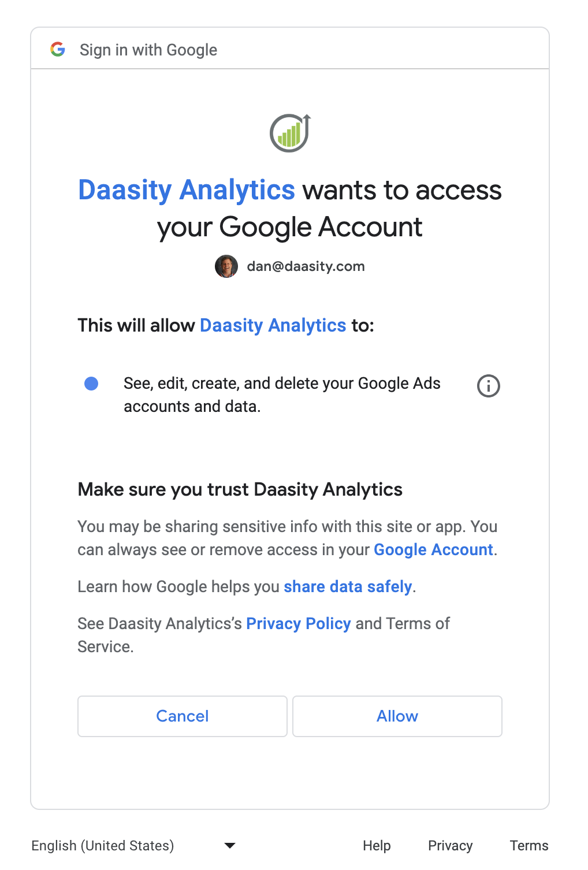The width and height of the screenshot is (588, 870).
Task: Open Daasity Analytics's Privacy Policy link
Action: pyautogui.click(x=298, y=623)
